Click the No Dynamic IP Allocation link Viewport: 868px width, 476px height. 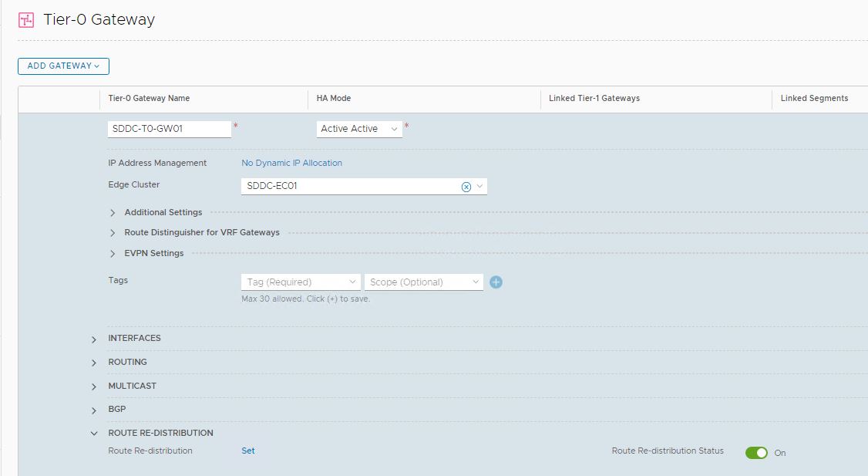[x=291, y=164]
